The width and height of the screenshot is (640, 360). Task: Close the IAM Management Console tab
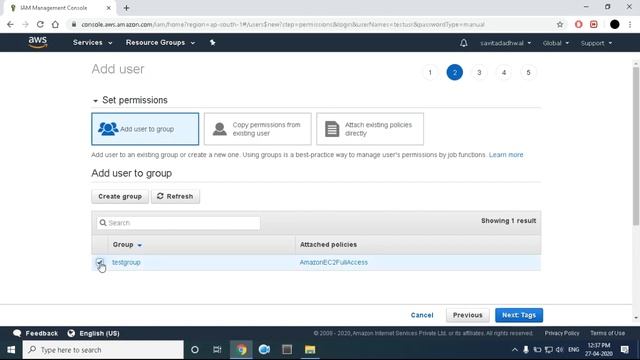(109, 8)
